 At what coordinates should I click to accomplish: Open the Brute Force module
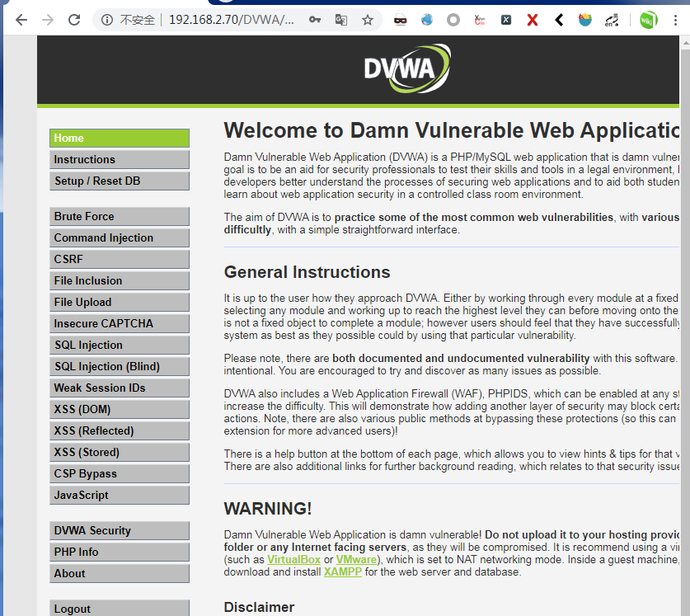(120, 217)
